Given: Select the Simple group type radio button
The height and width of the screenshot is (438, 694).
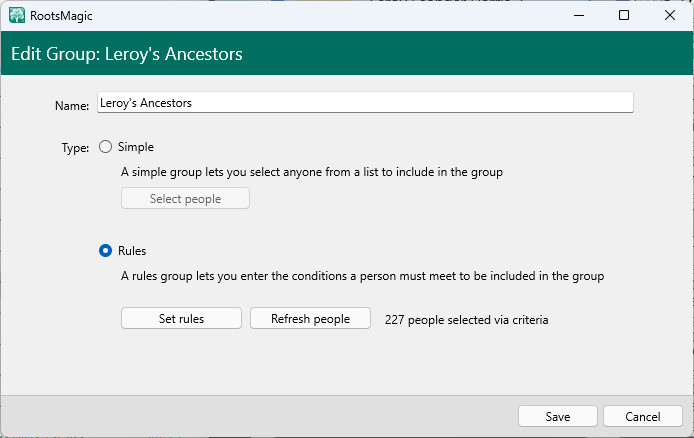Looking at the screenshot, I should 105,147.
